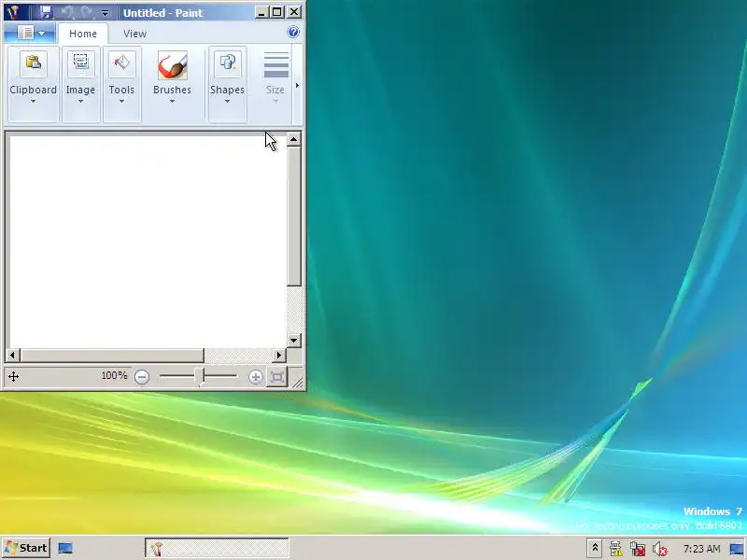Click the vertical scrollbar down arrow
The height and width of the screenshot is (560, 747).
coord(293,341)
